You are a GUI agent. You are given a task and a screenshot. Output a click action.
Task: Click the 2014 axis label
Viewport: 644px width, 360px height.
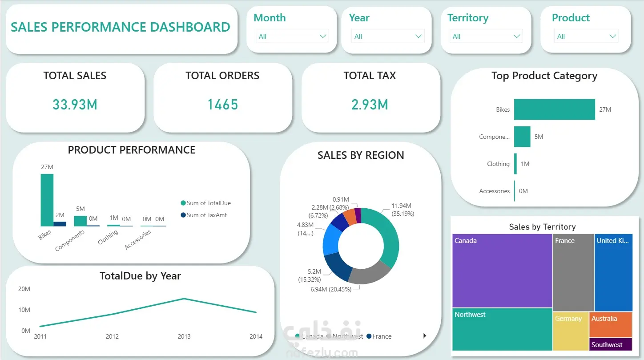tap(256, 336)
